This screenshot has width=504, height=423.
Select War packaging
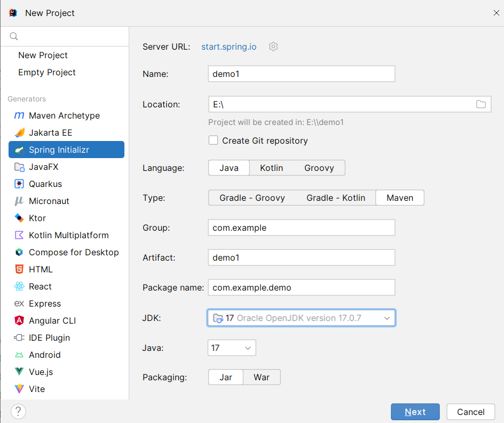click(x=262, y=377)
